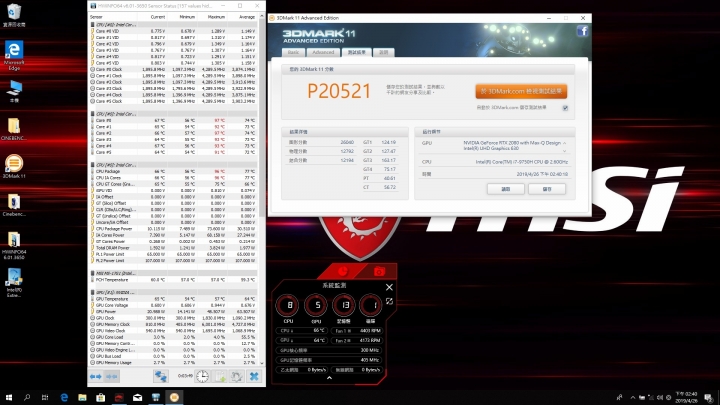Click the HWiNFO shrink-columns arrows button
Image resolution: width=720 pixels, height=405 pixels.
tap(112, 377)
